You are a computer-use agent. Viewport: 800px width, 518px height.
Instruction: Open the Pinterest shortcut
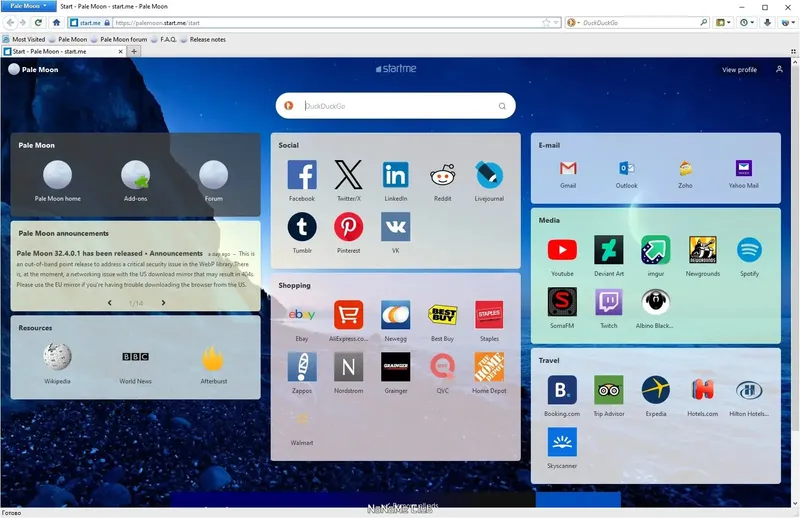[348, 227]
